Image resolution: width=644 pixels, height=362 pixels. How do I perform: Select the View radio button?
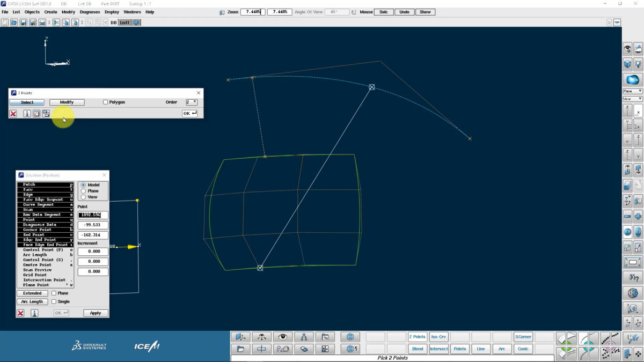pyautogui.click(x=83, y=197)
